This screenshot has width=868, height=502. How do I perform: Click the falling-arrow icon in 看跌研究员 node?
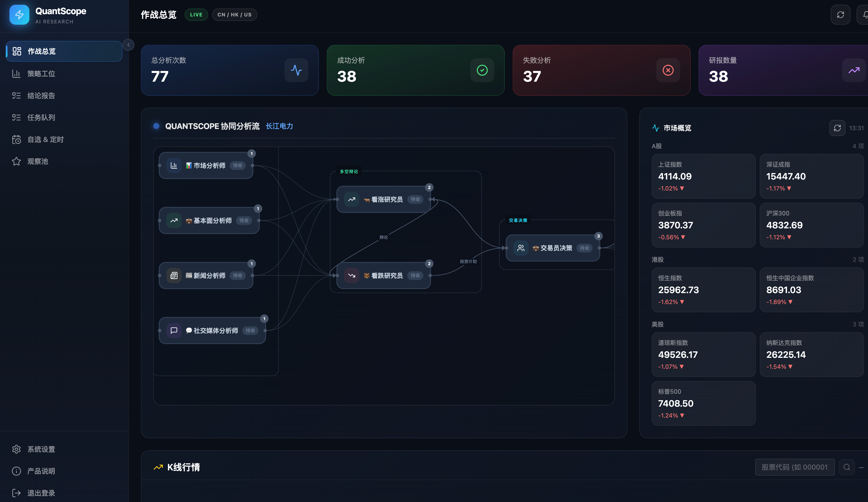[352, 276]
